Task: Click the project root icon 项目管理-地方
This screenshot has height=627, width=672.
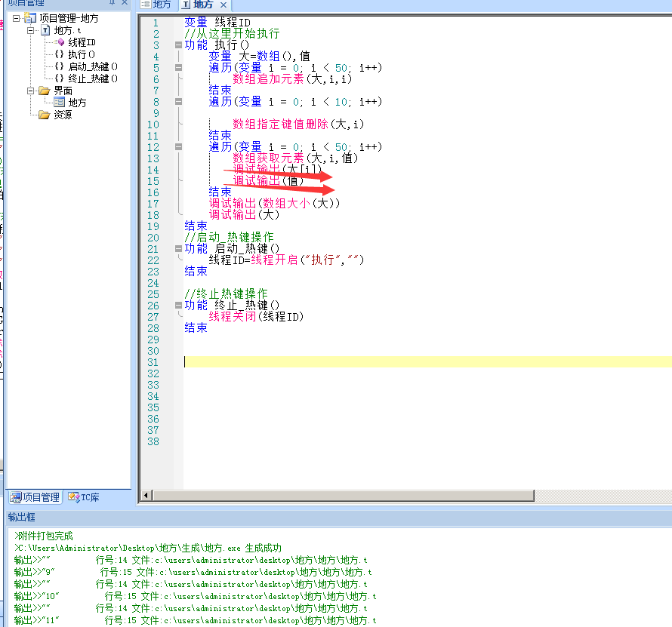Action: 30,18
